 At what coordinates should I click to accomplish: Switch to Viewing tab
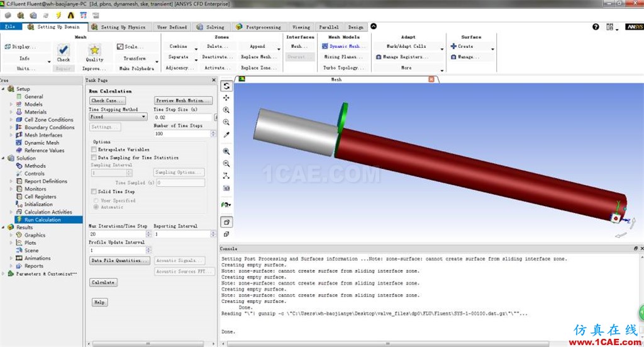(x=301, y=27)
